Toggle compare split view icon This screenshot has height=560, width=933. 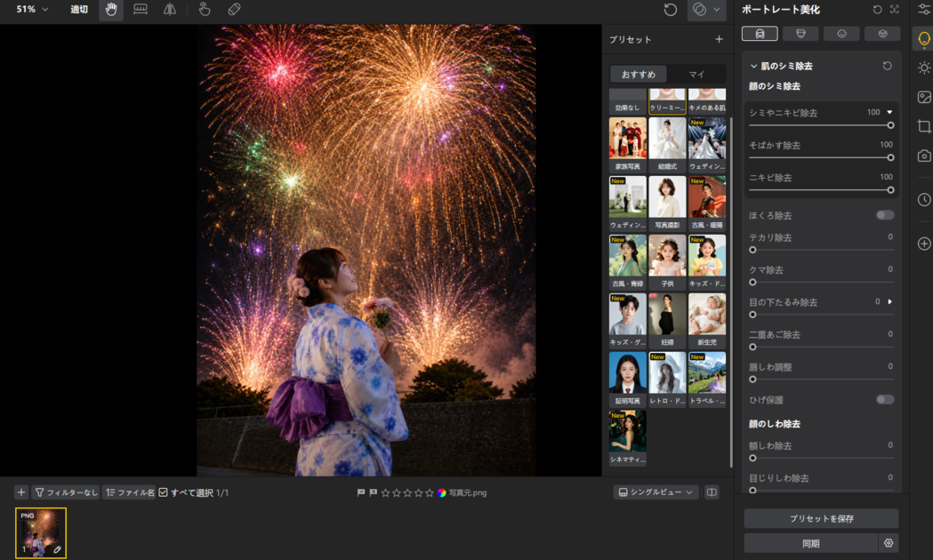(711, 492)
